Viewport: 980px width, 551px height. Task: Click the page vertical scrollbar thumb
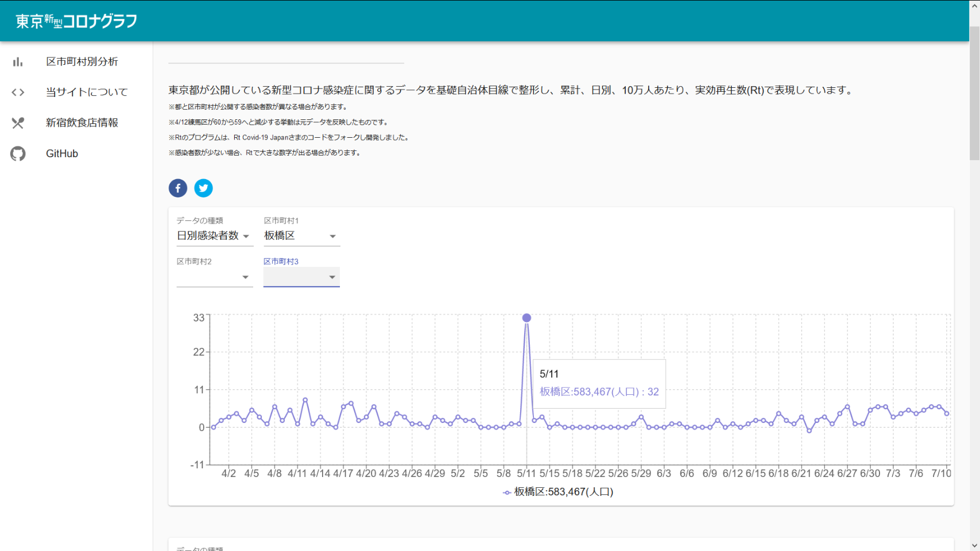tap(974, 92)
